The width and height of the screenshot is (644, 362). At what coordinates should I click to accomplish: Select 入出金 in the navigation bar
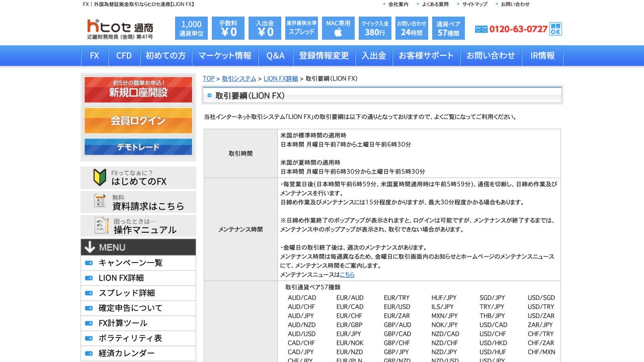click(374, 56)
